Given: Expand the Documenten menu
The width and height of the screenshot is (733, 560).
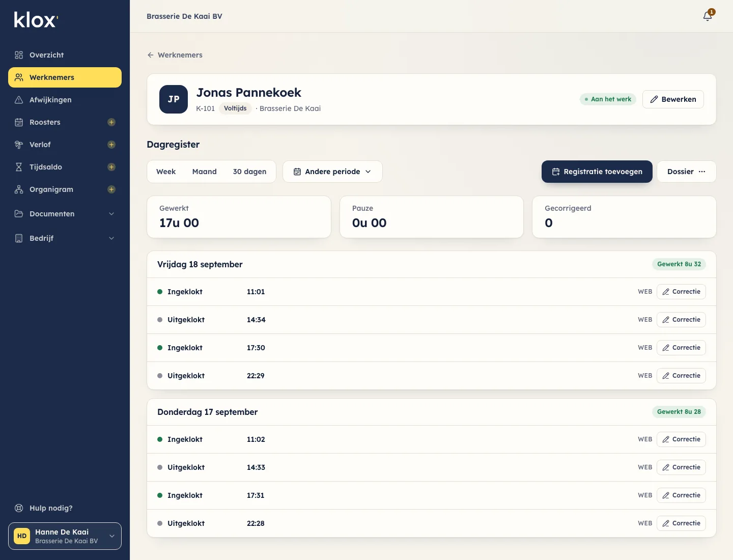Looking at the screenshot, I should [65, 214].
